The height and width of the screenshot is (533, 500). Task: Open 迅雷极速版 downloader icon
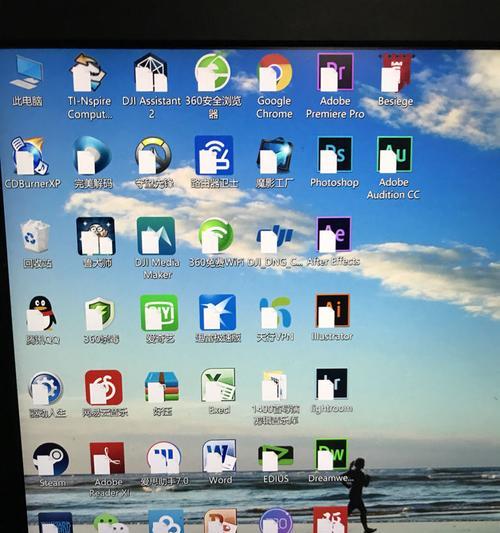pyautogui.click(x=218, y=312)
